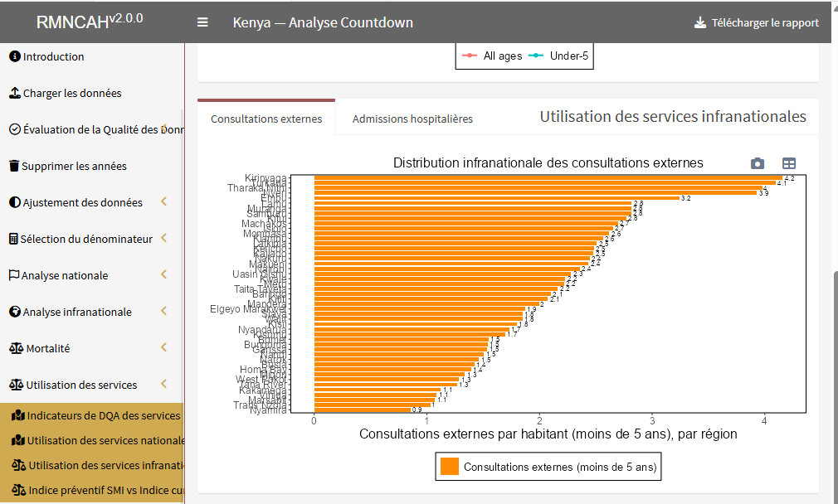Click the check-circle icon for Évaluation de la Qualité
Screen dimensions: 838x504
click(x=15, y=129)
